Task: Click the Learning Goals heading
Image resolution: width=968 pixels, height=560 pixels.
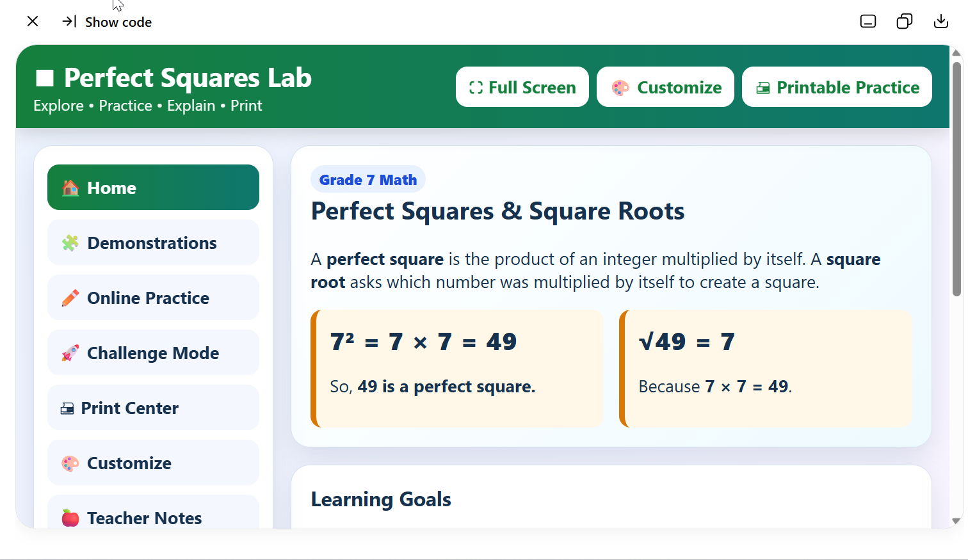Action: (381, 499)
